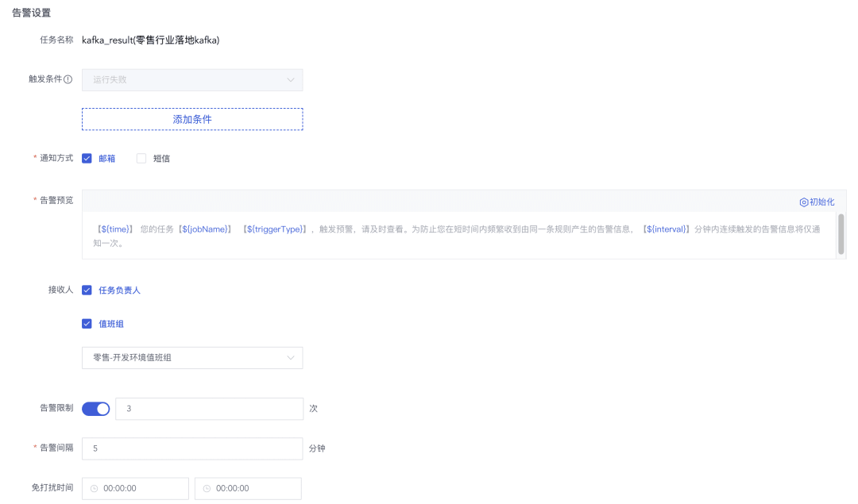Image resolution: width=858 pixels, height=504 pixels.
Task: Enable the 短信 notification checkbox
Action: point(141,158)
